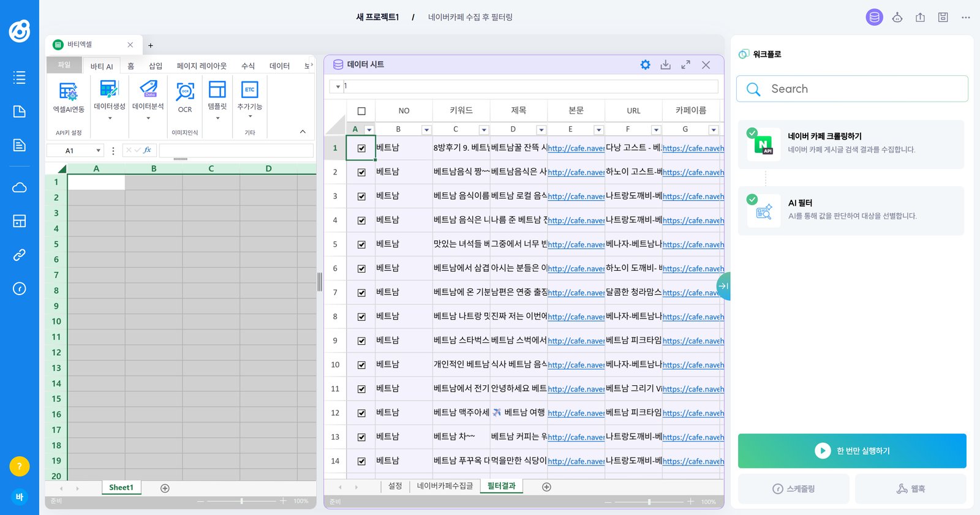Select cell A1 in the Excel sheet
Viewport: 980px width, 515px height.
96,182
